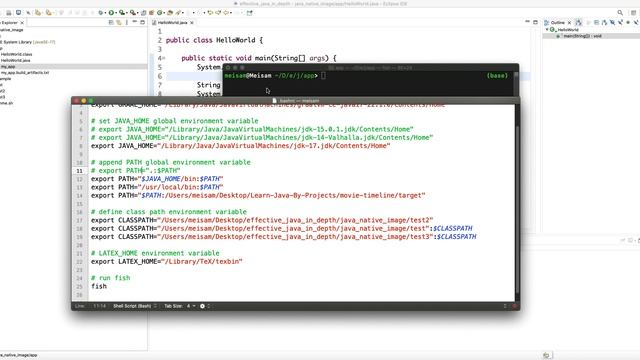Open the Run button dropdown arrow

tap(116, 13)
